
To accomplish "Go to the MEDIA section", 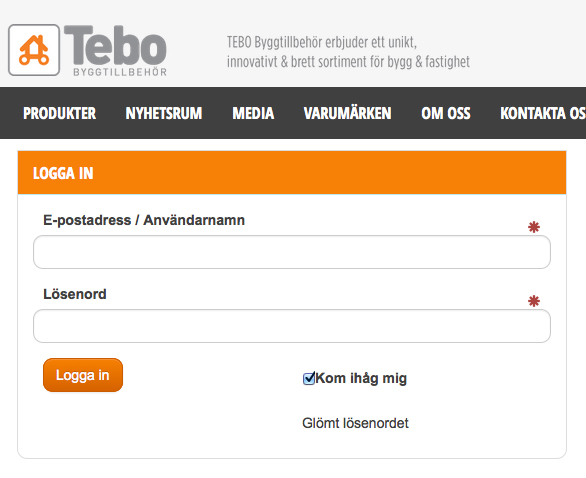I will click(253, 113).
